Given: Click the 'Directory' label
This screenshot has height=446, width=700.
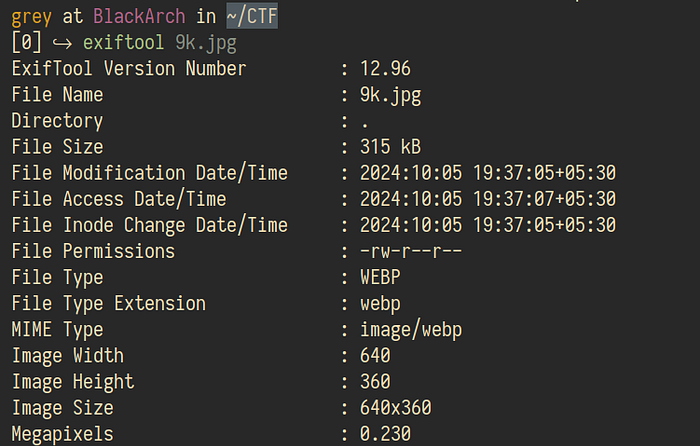Looking at the screenshot, I should pos(57,121).
